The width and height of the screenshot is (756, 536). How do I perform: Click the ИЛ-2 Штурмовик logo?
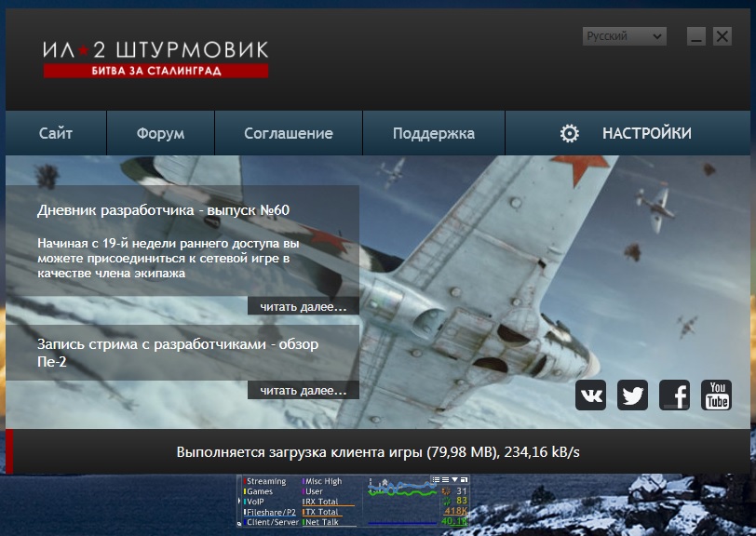pyautogui.click(x=155, y=59)
